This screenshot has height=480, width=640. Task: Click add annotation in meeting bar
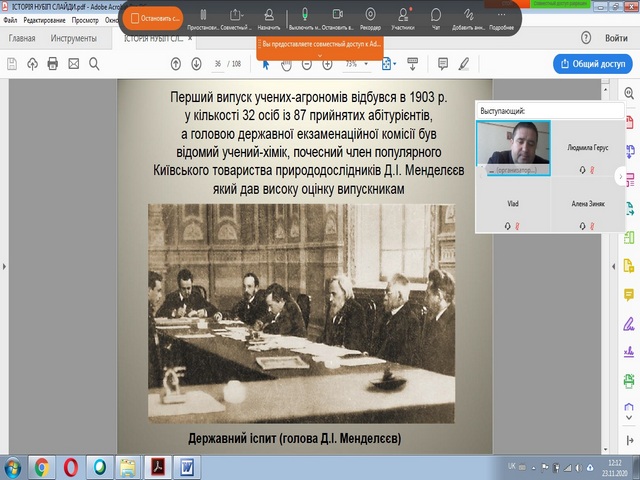(469, 18)
